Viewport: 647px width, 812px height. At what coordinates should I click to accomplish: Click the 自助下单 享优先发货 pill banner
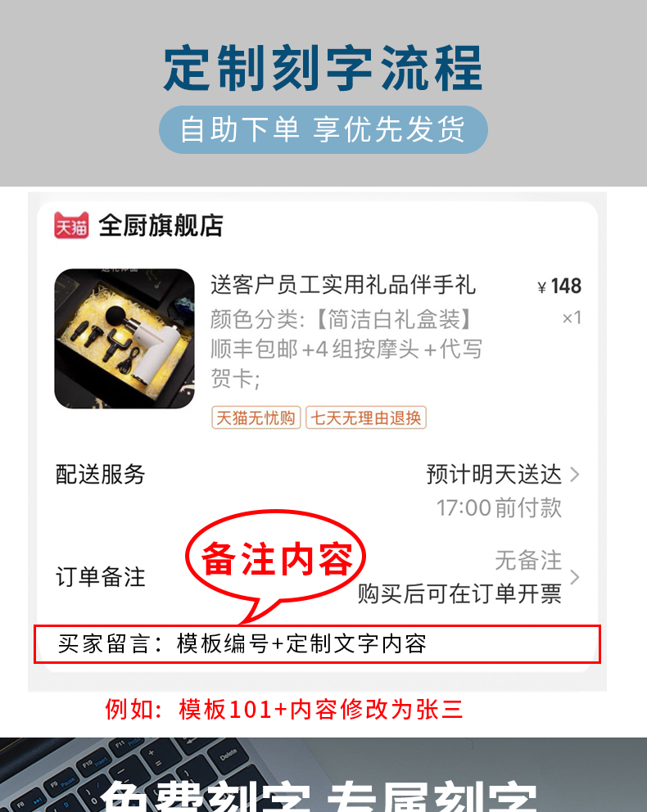point(323,129)
